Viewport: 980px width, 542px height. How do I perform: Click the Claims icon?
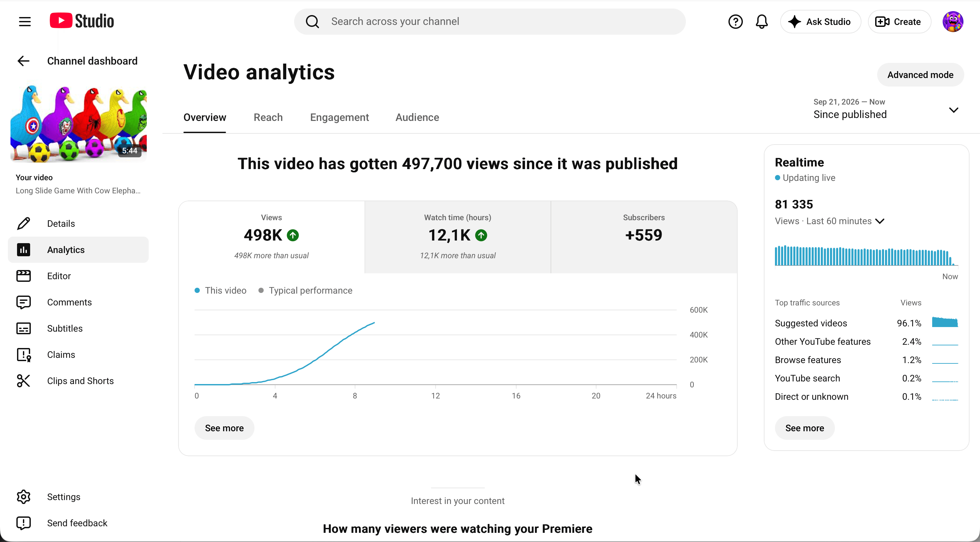click(24, 355)
